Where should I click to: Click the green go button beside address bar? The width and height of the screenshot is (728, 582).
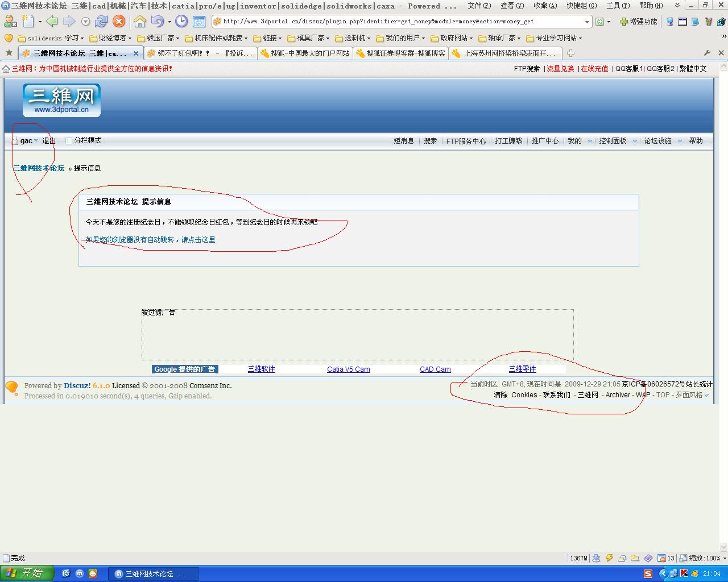[599, 22]
